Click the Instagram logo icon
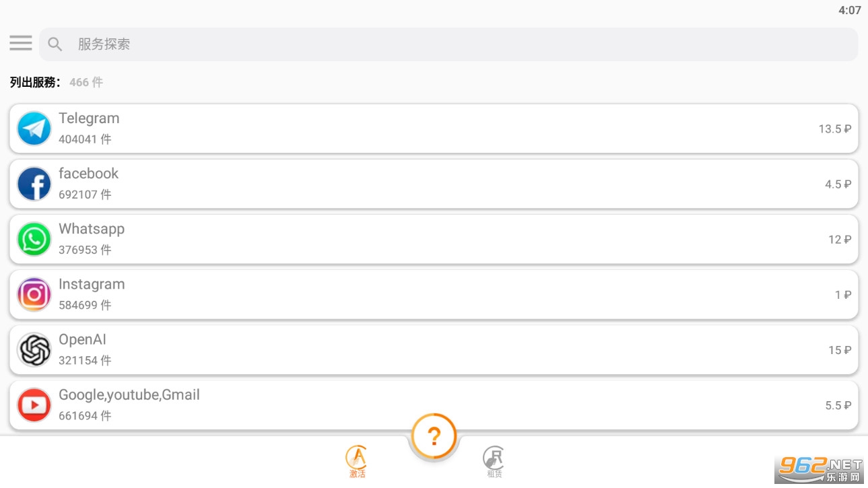The width and height of the screenshot is (868, 488). pyautogui.click(x=34, y=295)
